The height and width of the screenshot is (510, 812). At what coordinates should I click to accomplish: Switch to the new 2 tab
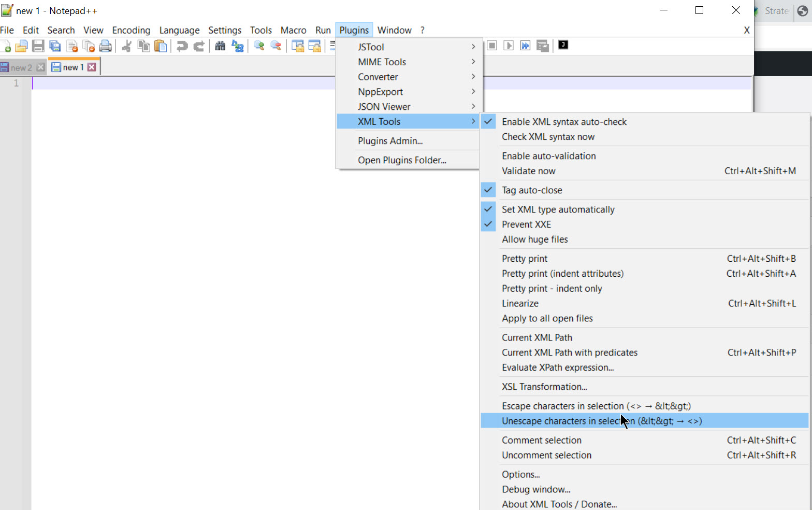[x=21, y=67]
